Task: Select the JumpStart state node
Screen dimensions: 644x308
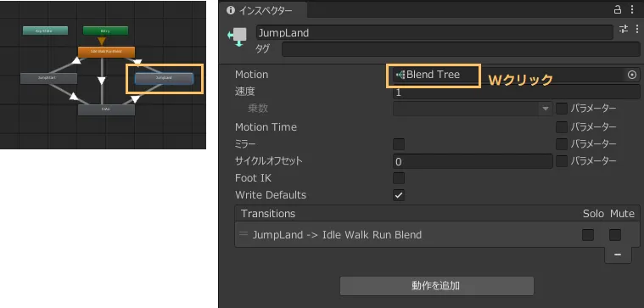Action: [48, 78]
